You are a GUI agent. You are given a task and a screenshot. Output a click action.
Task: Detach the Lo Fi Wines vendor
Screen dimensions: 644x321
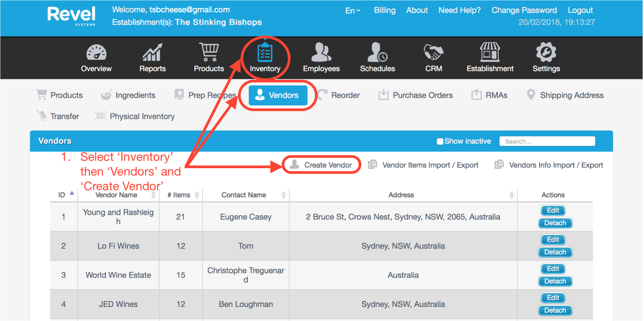[x=555, y=252]
